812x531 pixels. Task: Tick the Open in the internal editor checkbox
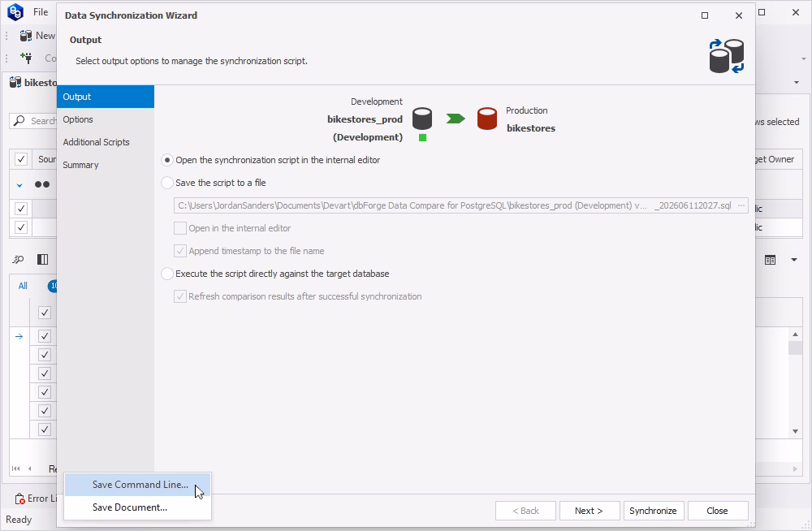[180, 228]
